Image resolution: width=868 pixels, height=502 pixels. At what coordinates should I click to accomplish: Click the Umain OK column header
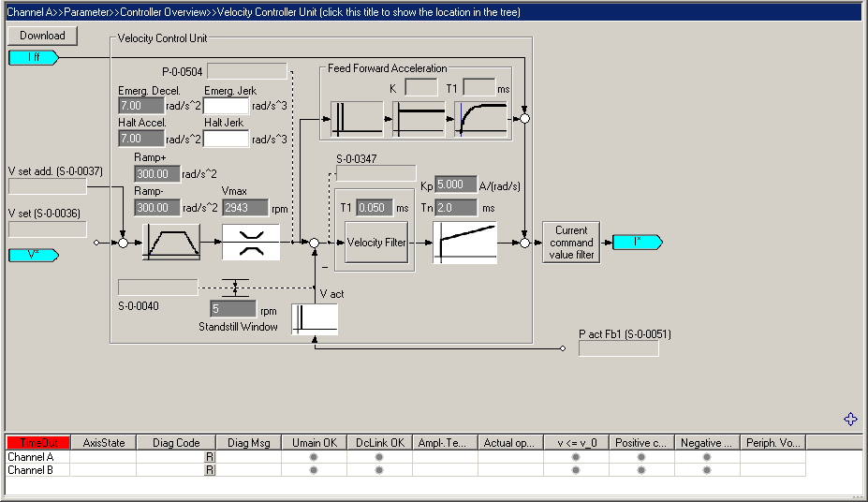[x=315, y=443]
